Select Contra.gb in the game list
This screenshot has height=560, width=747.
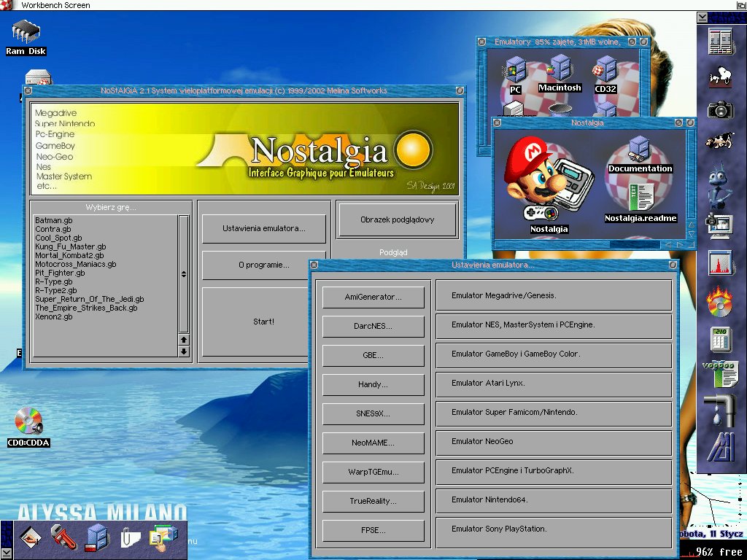(105, 229)
